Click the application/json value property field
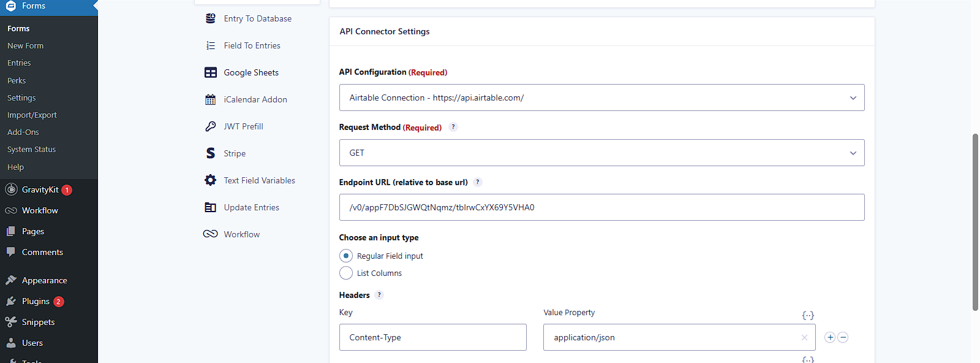 tap(679, 337)
